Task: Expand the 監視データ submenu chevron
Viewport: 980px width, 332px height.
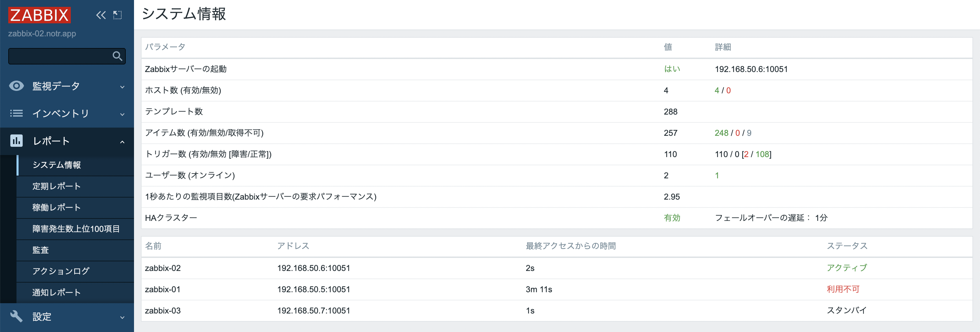Action: click(122, 87)
